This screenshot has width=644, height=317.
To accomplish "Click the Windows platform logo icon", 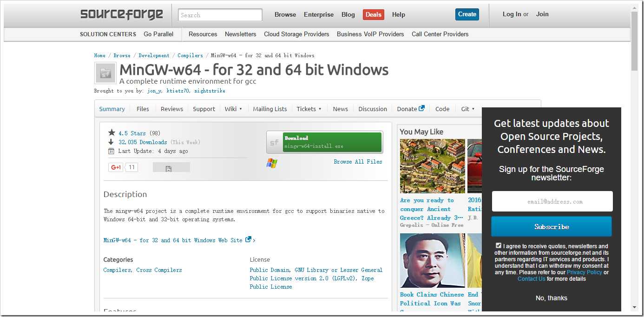I will [272, 163].
